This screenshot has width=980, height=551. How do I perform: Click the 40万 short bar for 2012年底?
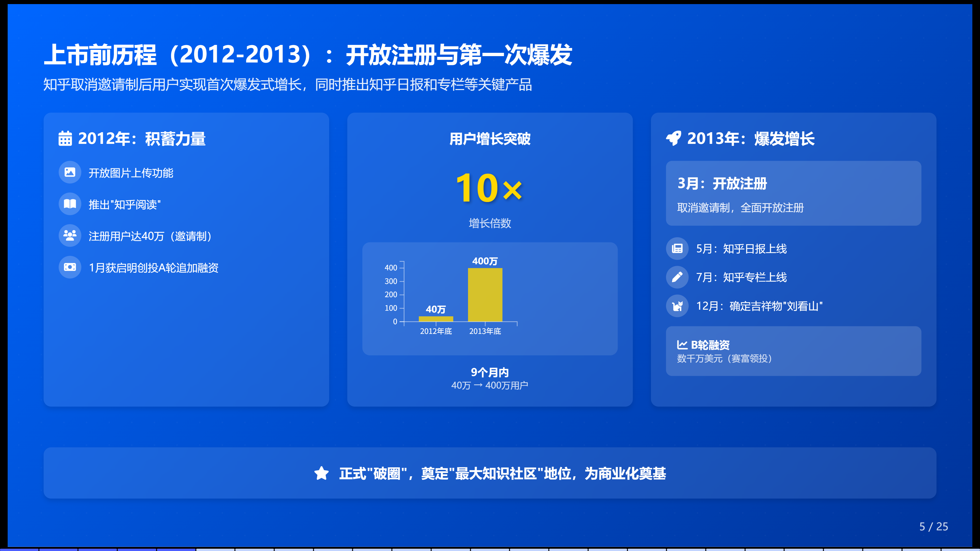tap(436, 319)
